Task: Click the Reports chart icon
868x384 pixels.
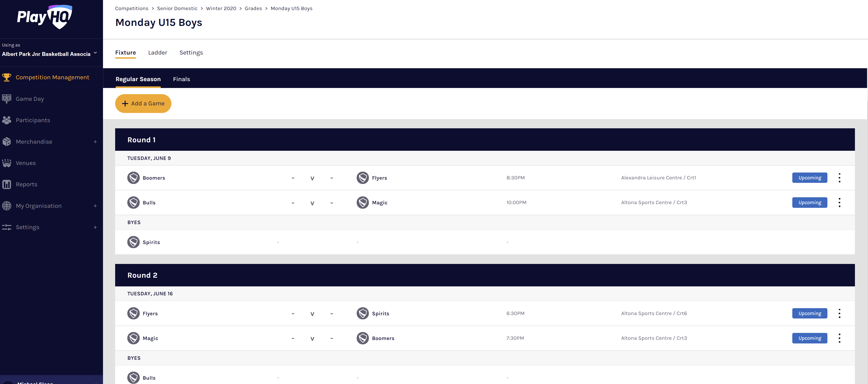Action: pyautogui.click(x=7, y=184)
